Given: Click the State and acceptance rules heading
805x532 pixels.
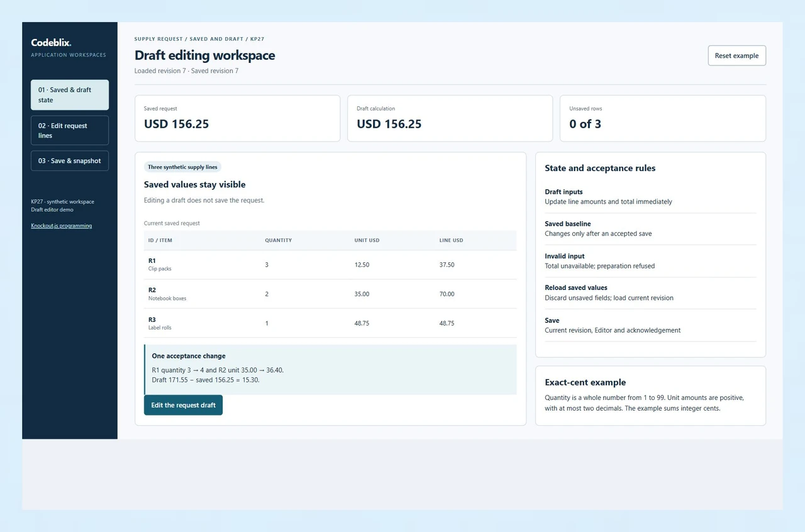Looking at the screenshot, I should point(600,168).
